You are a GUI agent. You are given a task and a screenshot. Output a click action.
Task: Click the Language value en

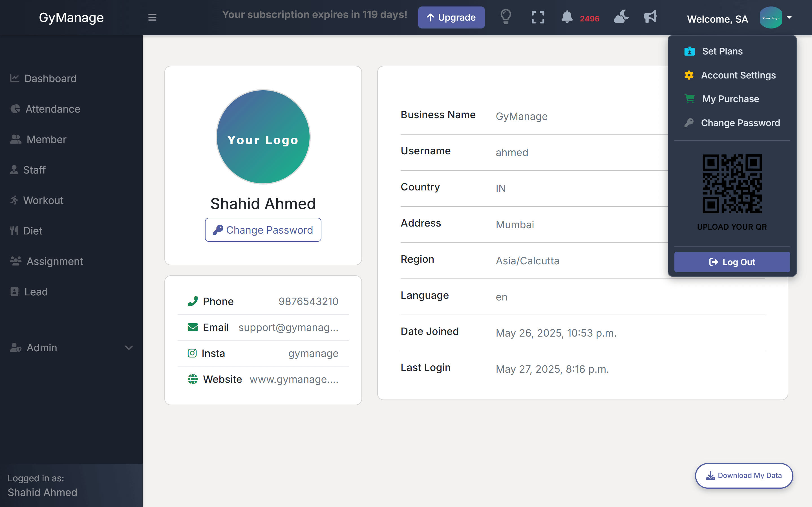(x=502, y=297)
